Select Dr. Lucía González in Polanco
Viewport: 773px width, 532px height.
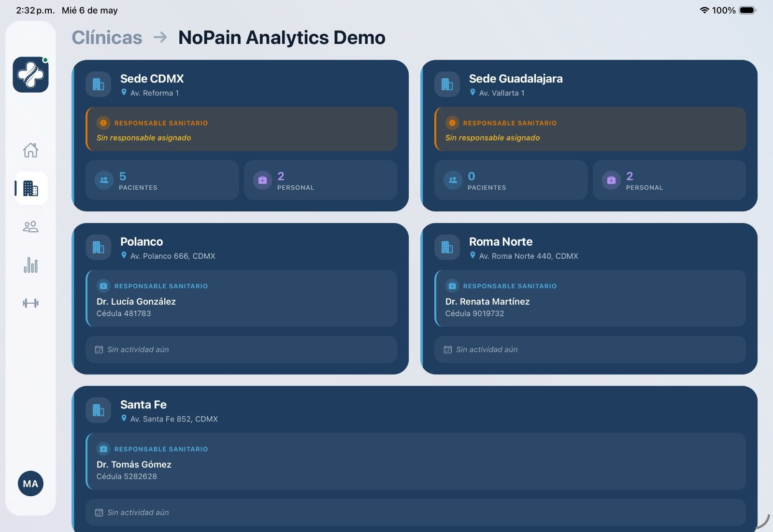click(x=136, y=302)
